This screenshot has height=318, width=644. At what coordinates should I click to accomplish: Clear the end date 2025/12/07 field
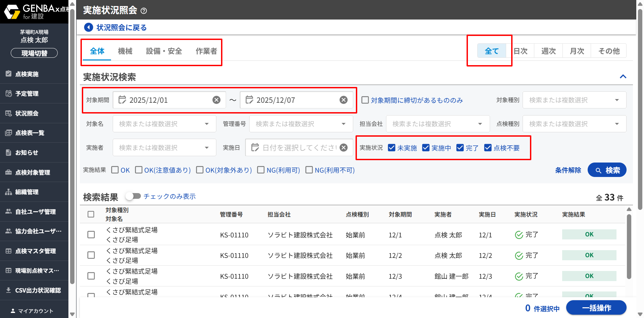click(x=343, y=100)
